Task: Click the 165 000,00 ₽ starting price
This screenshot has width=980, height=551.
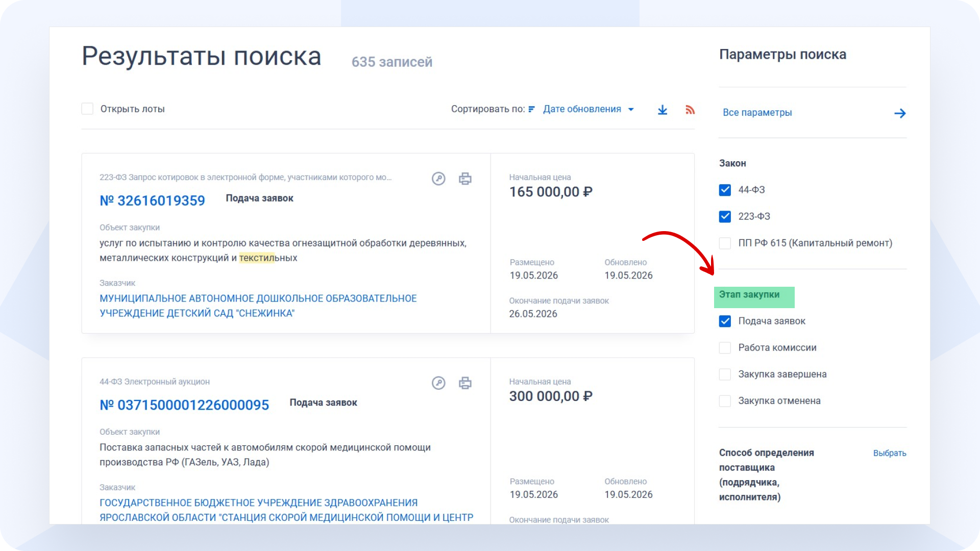Action: point(551,192)
